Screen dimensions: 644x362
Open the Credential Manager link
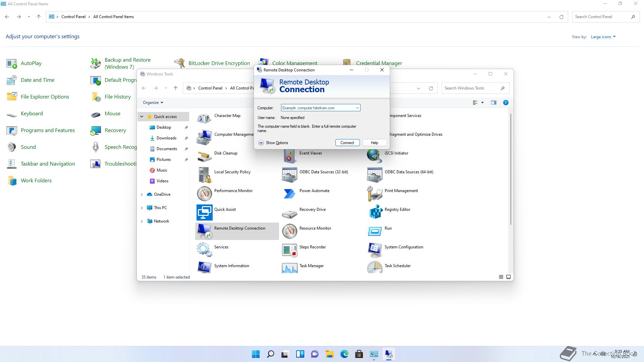point(379,63)
